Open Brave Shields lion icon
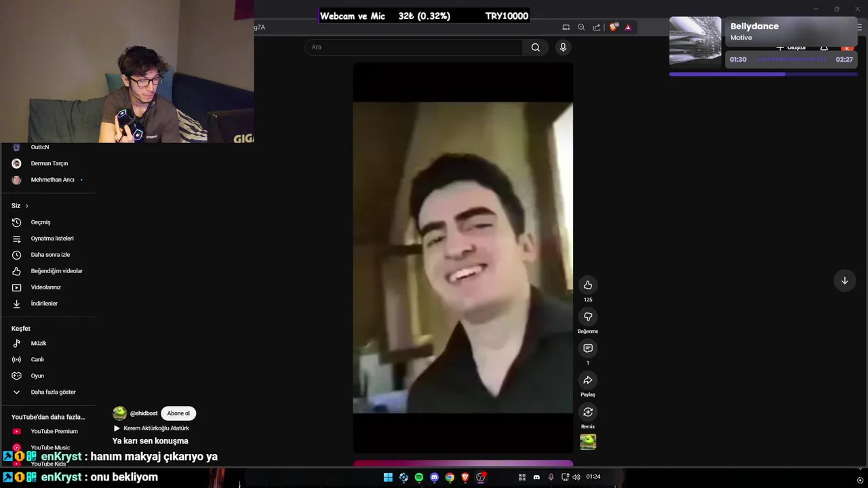 pyautogui.click(x=614, y=27)
